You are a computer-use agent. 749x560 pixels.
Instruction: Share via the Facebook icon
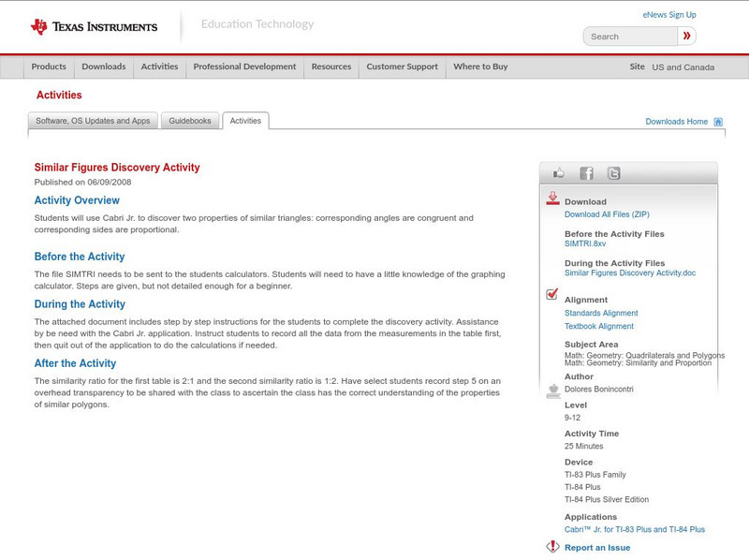pyautogui.click(x=586, y=173)
